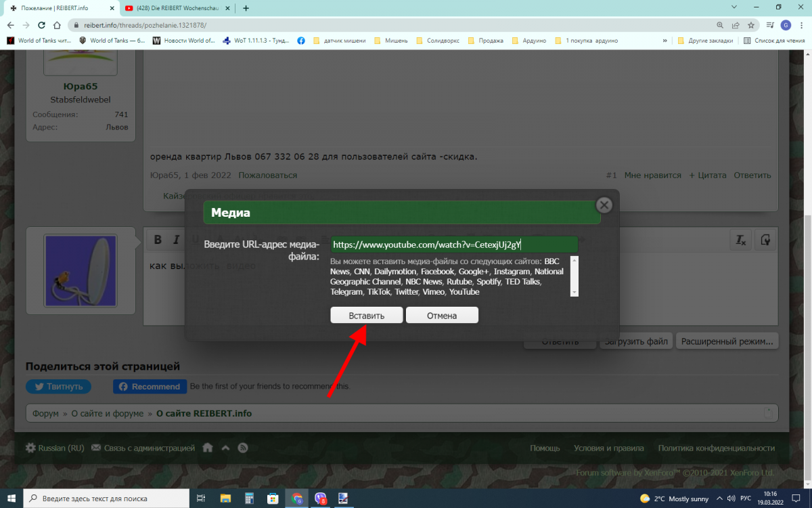Open the О сайте и форуме breadcrumb
Image resolution: width=812 pixels, height=508 pixels.
pos(108,413)
